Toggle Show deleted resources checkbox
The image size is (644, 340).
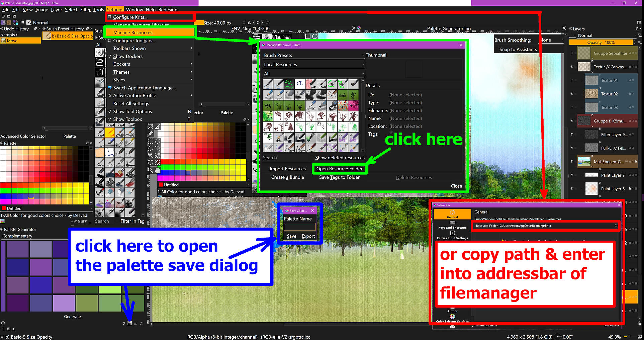point(340,158)
